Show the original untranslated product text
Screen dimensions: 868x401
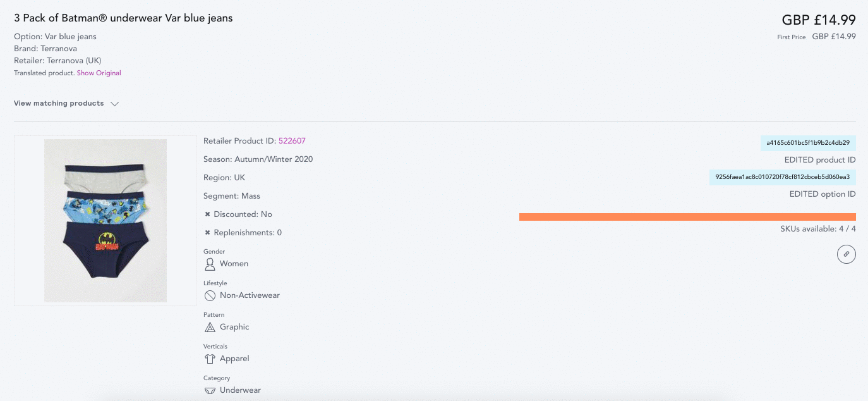[99, 73]
